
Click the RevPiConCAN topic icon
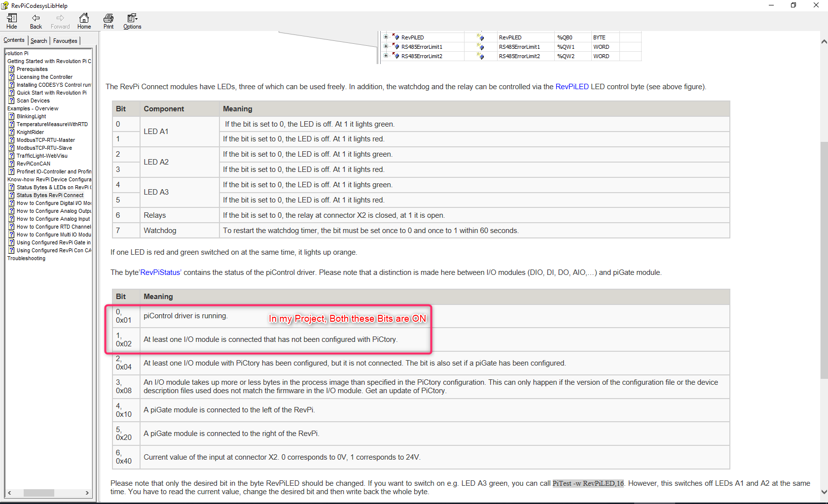coord(11,164)
